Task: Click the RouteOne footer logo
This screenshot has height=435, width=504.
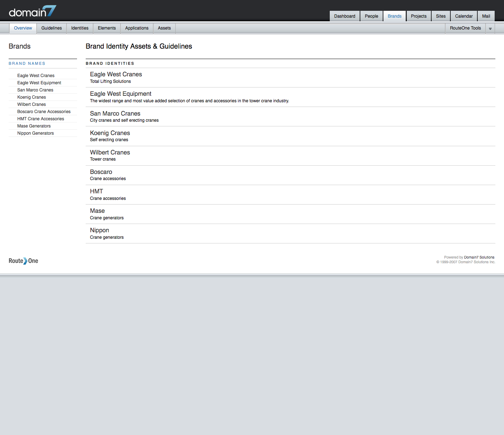Action: tap(23, 261)
